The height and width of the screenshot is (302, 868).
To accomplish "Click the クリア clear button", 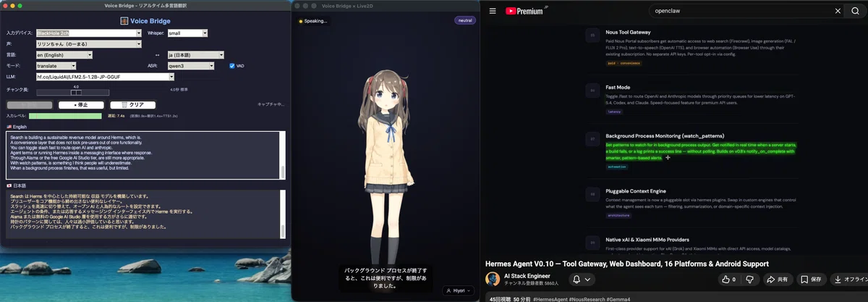I will 132,105.
